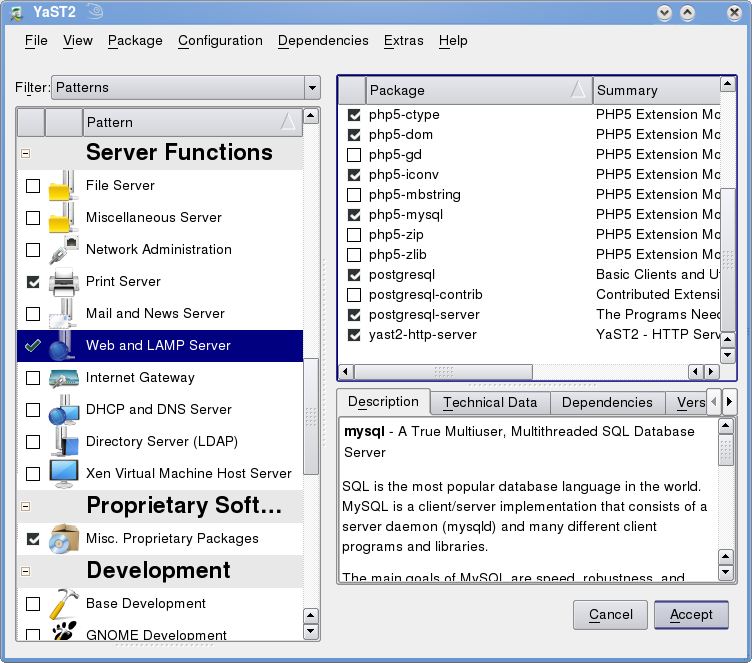
Task: Open the Filter Patterns dropdown
Action: tap(312, 88)
